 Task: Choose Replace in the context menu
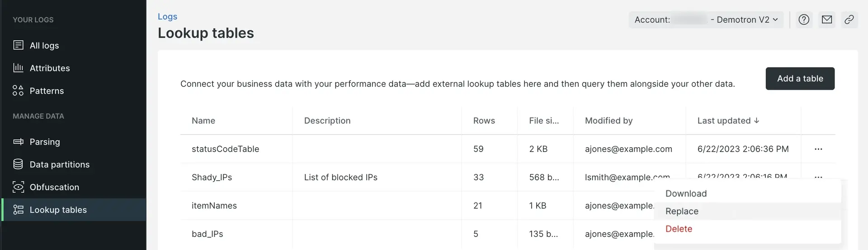(682, 211)
